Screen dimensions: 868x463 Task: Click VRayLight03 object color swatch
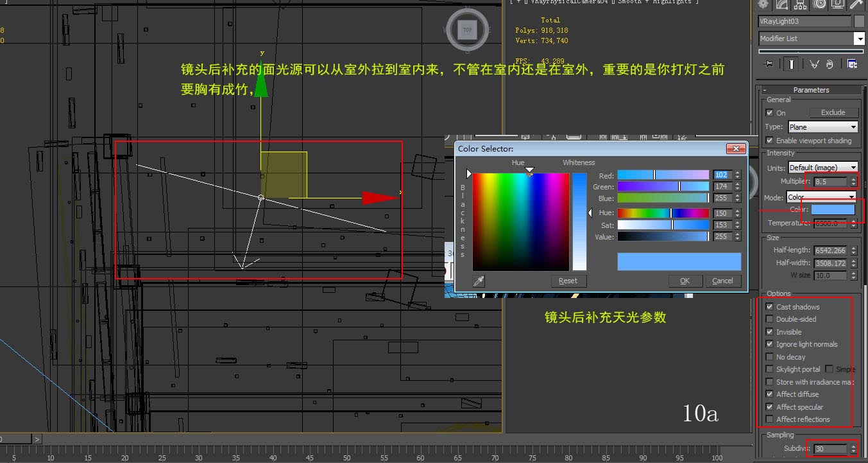[860, 21]
